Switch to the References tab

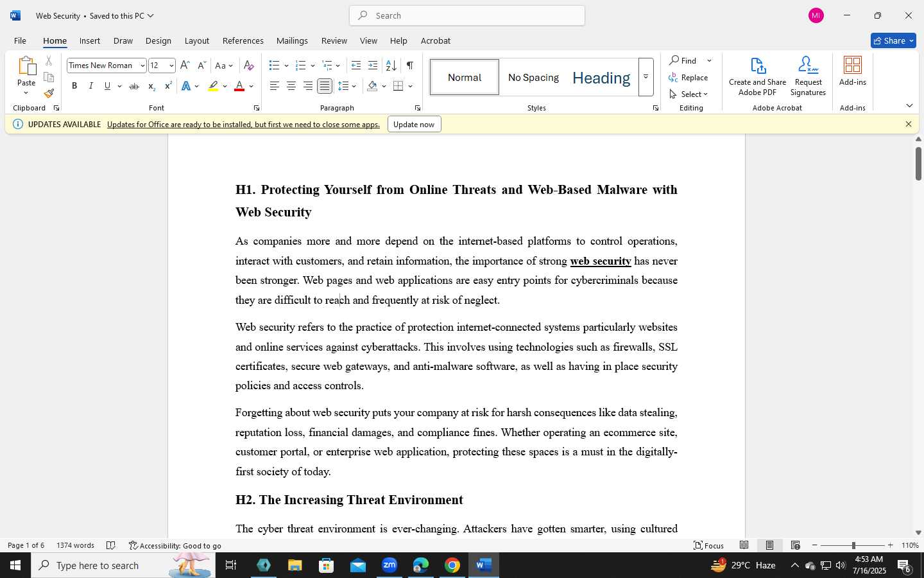tap(243, 40)
